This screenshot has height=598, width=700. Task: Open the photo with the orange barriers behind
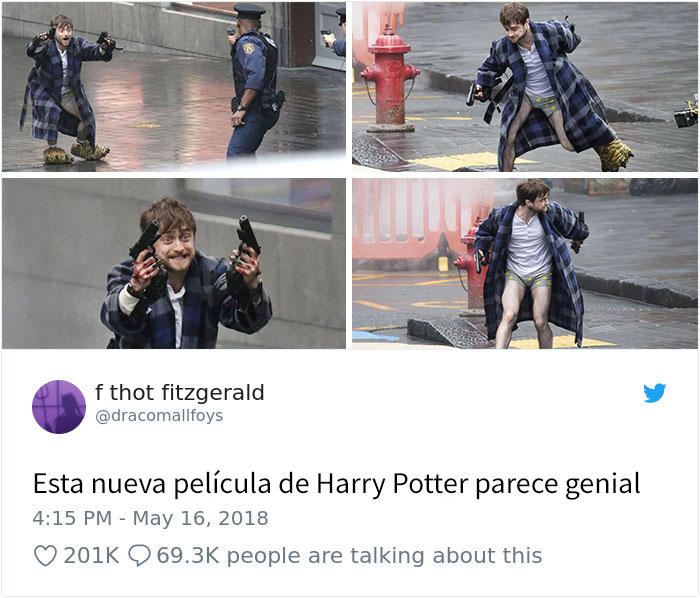[x=525, y=263]
